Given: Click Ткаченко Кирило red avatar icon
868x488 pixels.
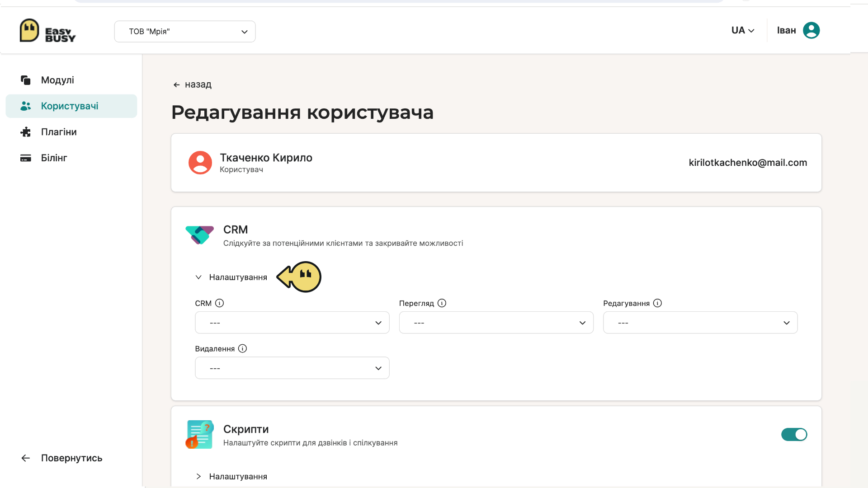Looking at the screenshot, I should point(200,163).
